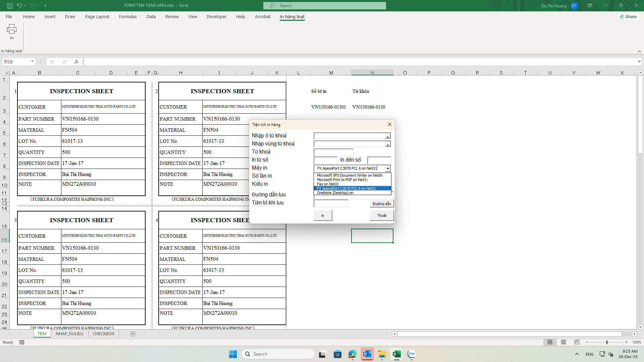Screen dimensions: 644x362
Task: Open Zalo from the taskbar
Action: click(412, 354)
